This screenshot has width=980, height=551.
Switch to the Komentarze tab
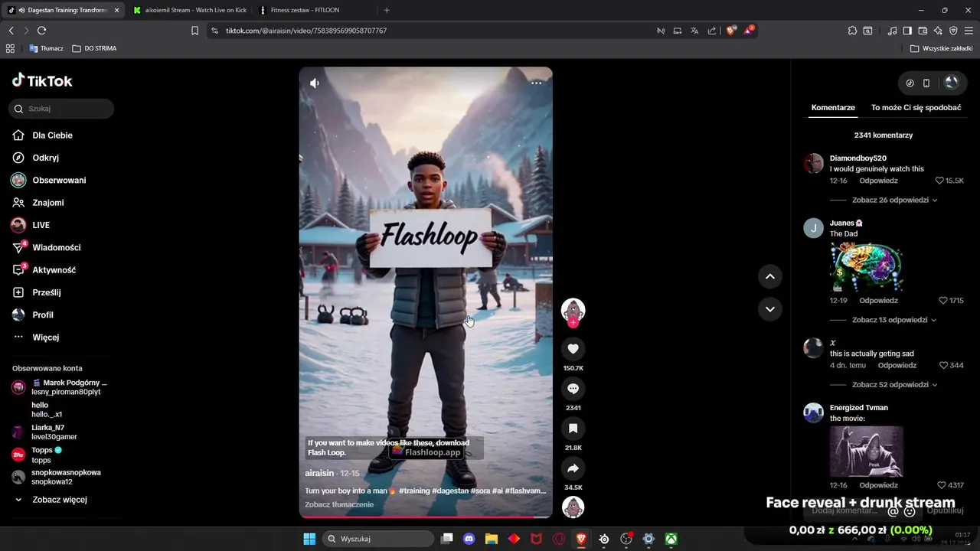pyautogui.click(x=833, y=108)
